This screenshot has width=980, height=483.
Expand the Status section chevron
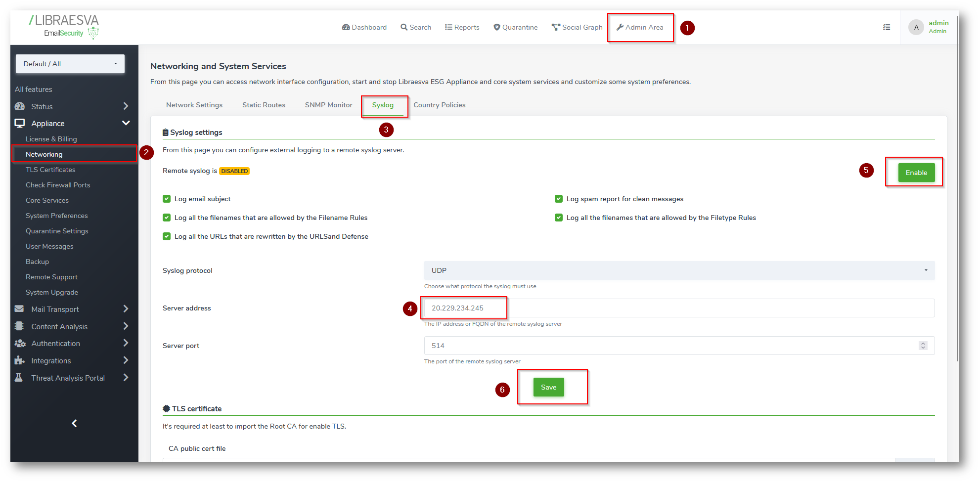click(x=126, y=106)
